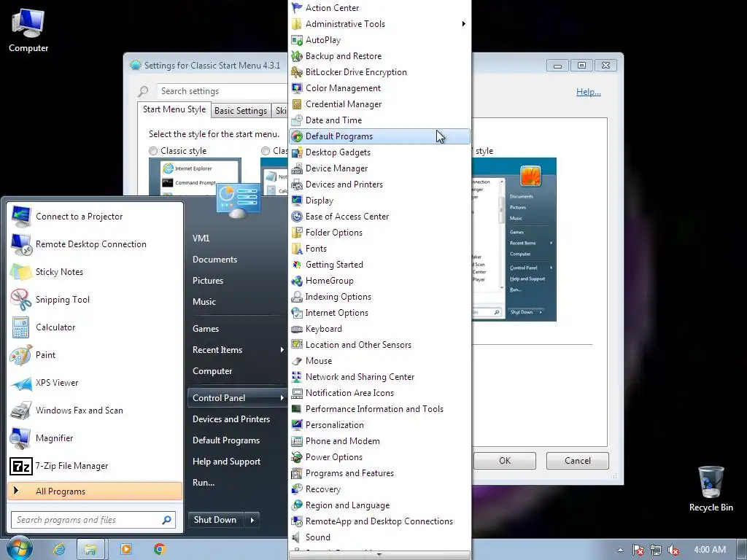Click the Windows Start orb

click(x=19, y=548)
